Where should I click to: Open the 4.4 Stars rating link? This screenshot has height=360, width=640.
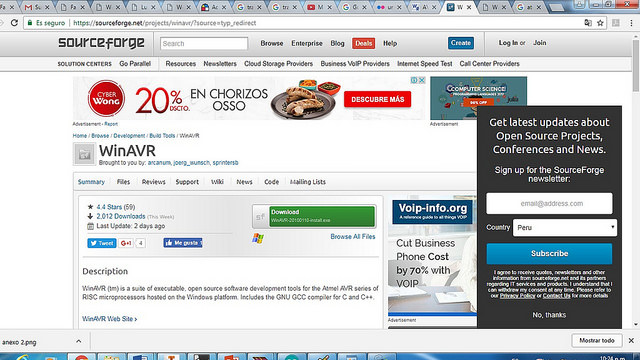click(109, 207)
